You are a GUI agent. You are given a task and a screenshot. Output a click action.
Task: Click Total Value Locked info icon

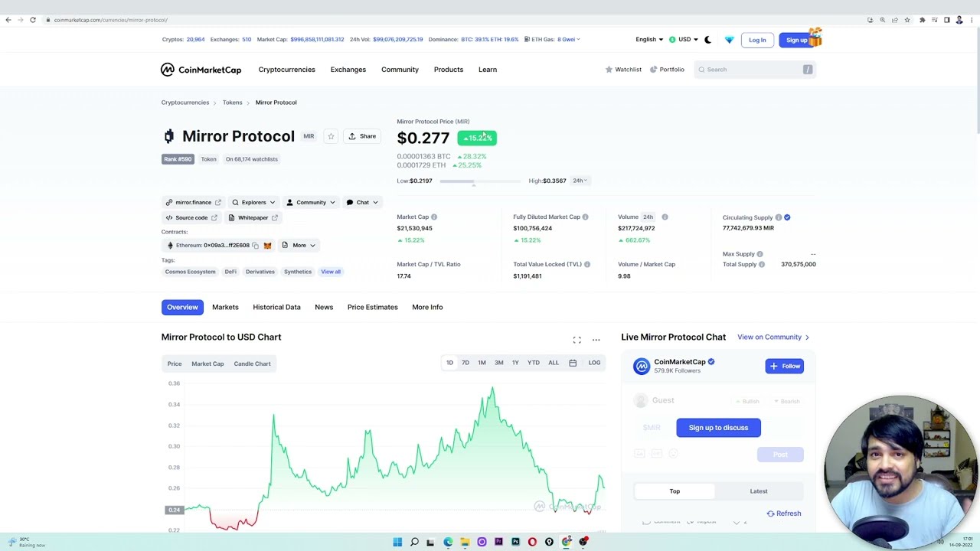click(x=587, y=264)
